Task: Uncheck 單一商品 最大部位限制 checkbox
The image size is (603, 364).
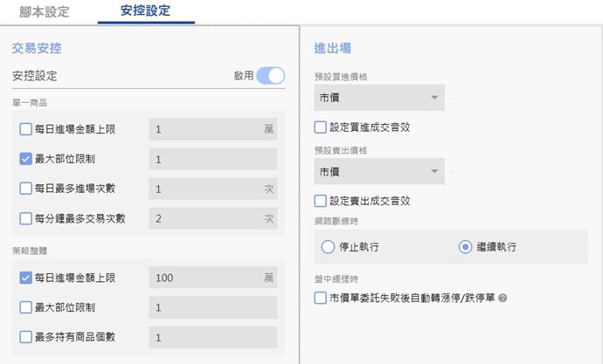Action: [25, 160]
